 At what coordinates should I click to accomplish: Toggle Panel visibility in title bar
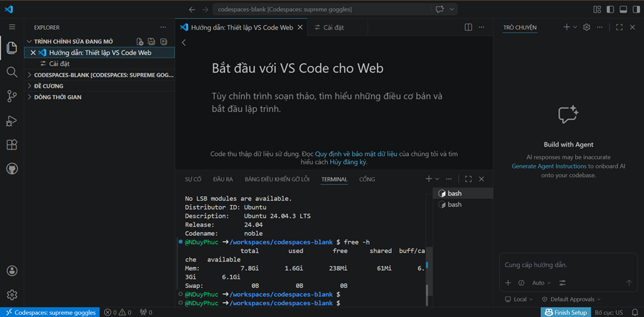[623, 9]
